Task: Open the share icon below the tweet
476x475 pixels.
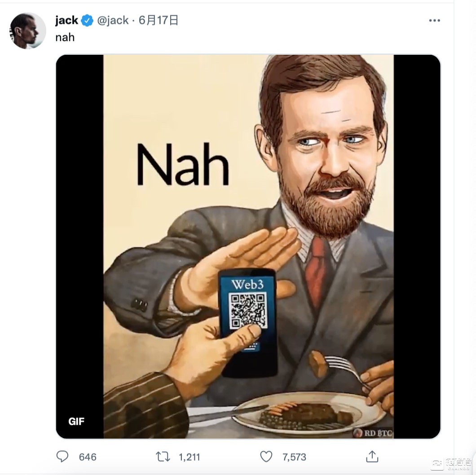Action: [x=372, y=457]
